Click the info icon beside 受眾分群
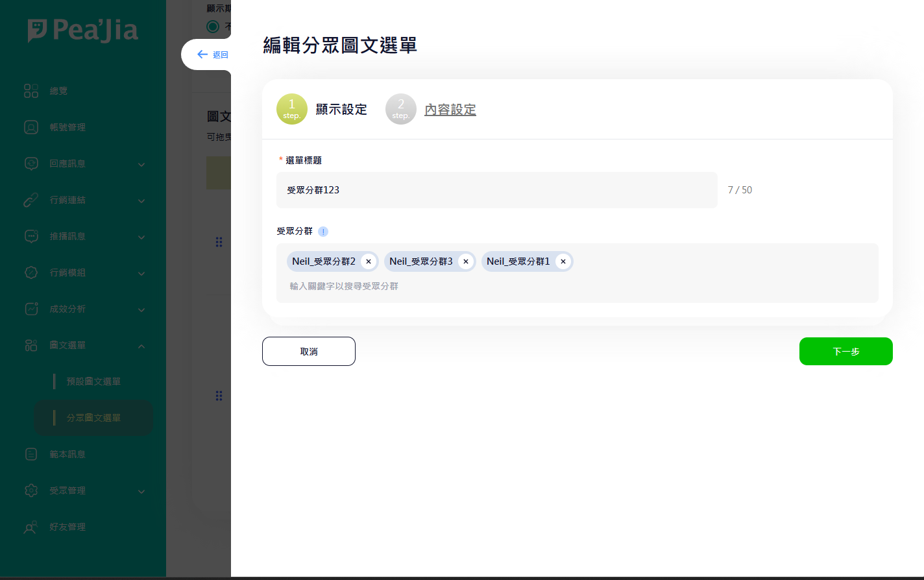 coord(323,232)
